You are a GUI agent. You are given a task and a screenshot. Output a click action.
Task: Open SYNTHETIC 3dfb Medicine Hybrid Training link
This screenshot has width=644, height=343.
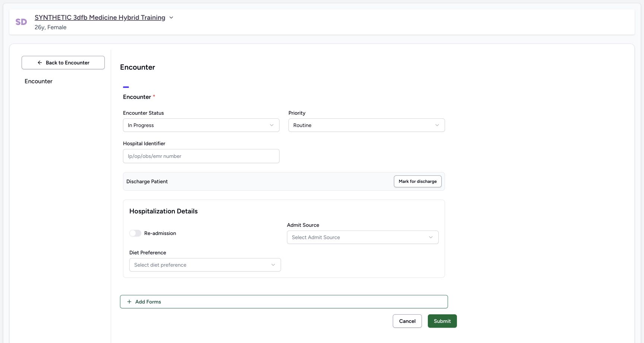tap(100, 18)
